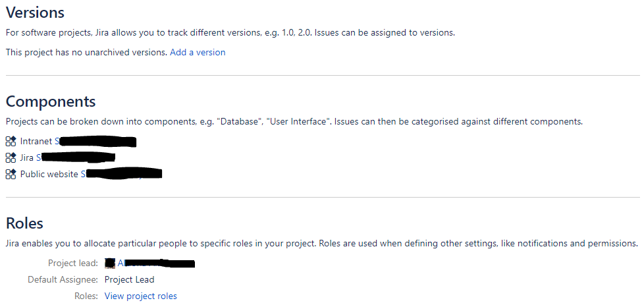Screen dimensions: 644x305
Task: Click the component icon beside Intranet
Action: 11,142
